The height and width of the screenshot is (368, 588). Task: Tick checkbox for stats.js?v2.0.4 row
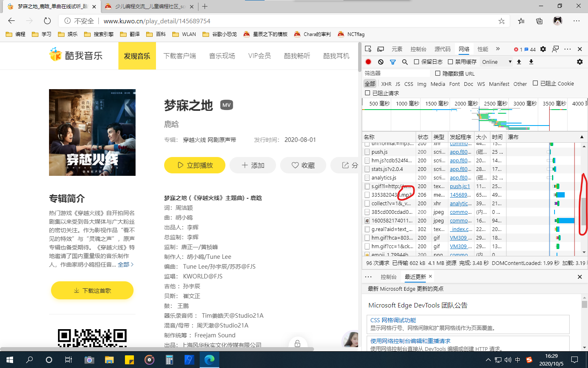click(x=367, y=169)
